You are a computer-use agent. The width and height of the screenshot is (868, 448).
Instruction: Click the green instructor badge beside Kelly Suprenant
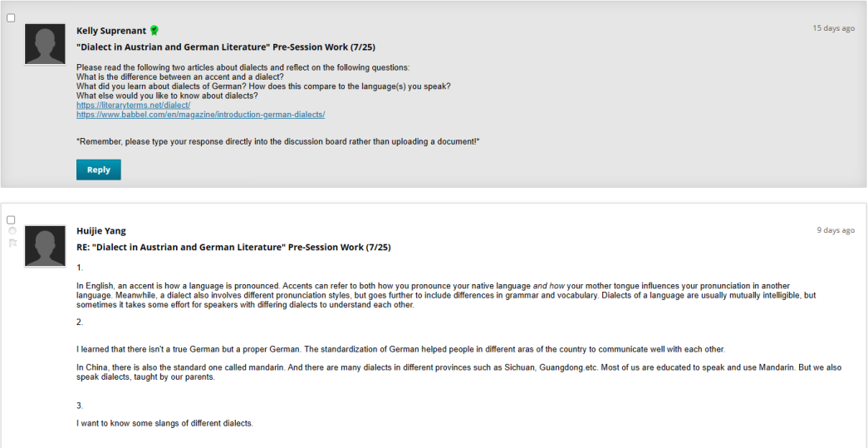pyautogui.click(x=154, y=31)
